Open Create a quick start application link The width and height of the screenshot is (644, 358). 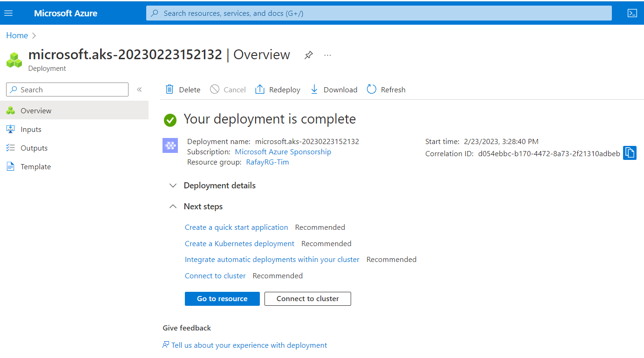tap(237, 227)
